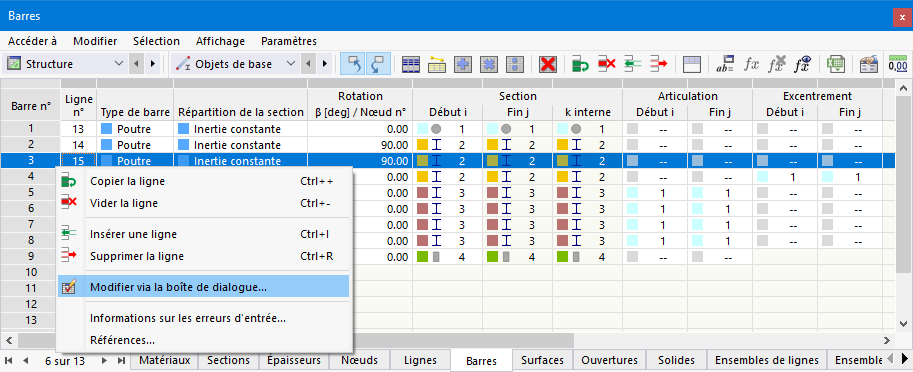Open the Sélection menu
Image resolution: width=913 pixels, height=372 pixels.
156,41
